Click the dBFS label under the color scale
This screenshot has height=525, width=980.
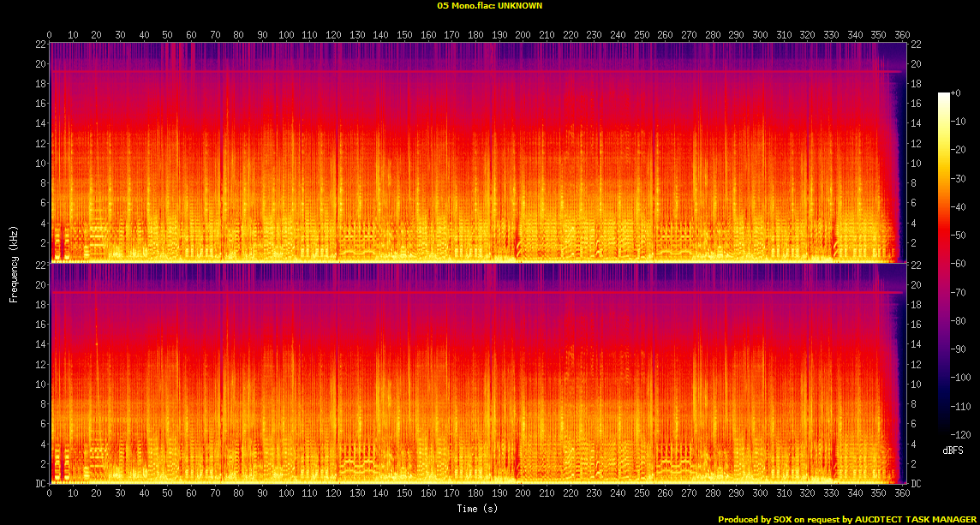[x=953, y=450]
